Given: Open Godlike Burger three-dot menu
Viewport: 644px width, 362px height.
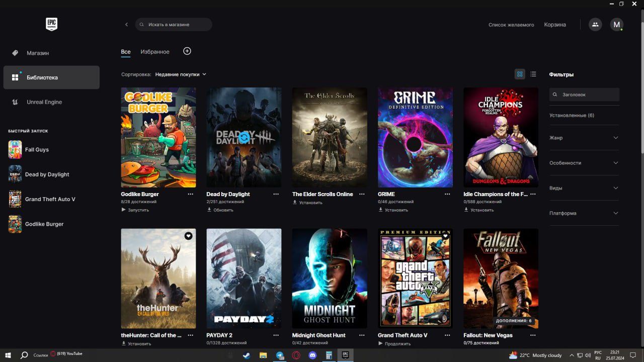Looking at the screenshot, I should tap(190, 194).
